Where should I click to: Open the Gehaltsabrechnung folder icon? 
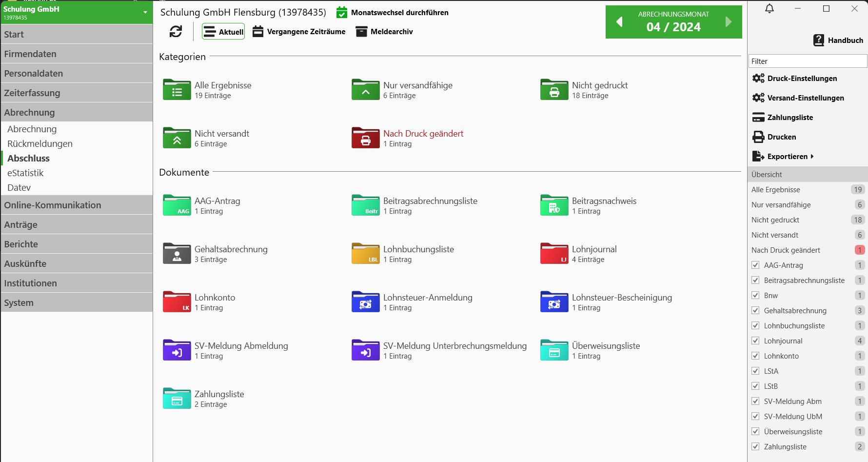(177, 254)
